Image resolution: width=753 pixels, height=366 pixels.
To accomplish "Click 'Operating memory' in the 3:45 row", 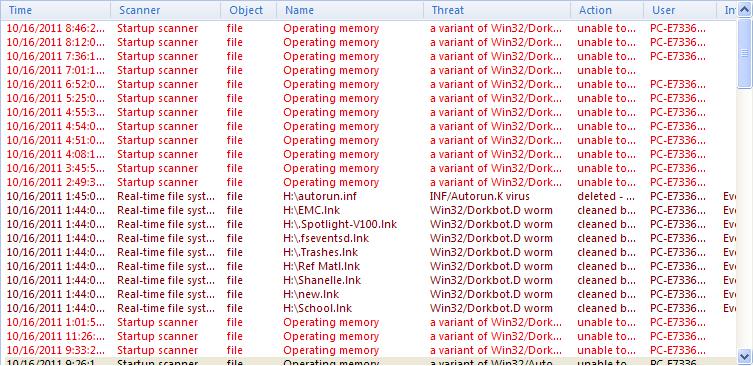I will (x=331, y=169).
